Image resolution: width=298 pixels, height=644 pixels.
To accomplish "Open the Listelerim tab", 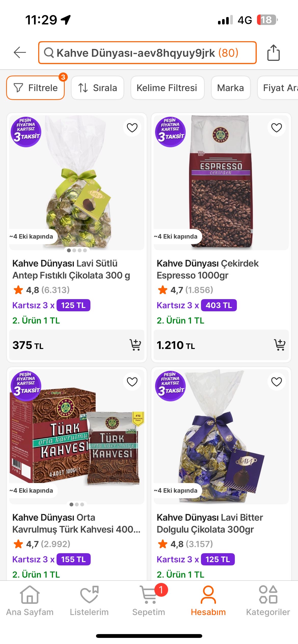I will tap(89, 601).
